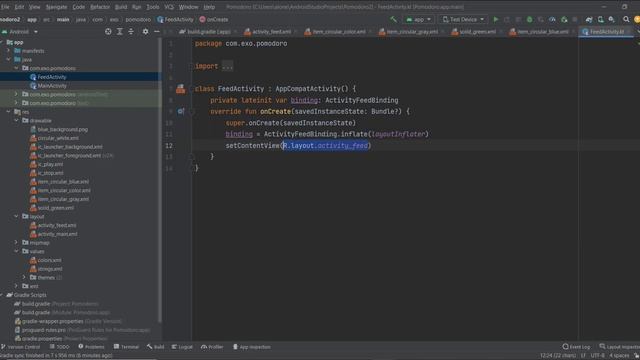Viewport: 640px width, 360px height.
Task: Open App Inspection tool window
Action: (252, 347)
